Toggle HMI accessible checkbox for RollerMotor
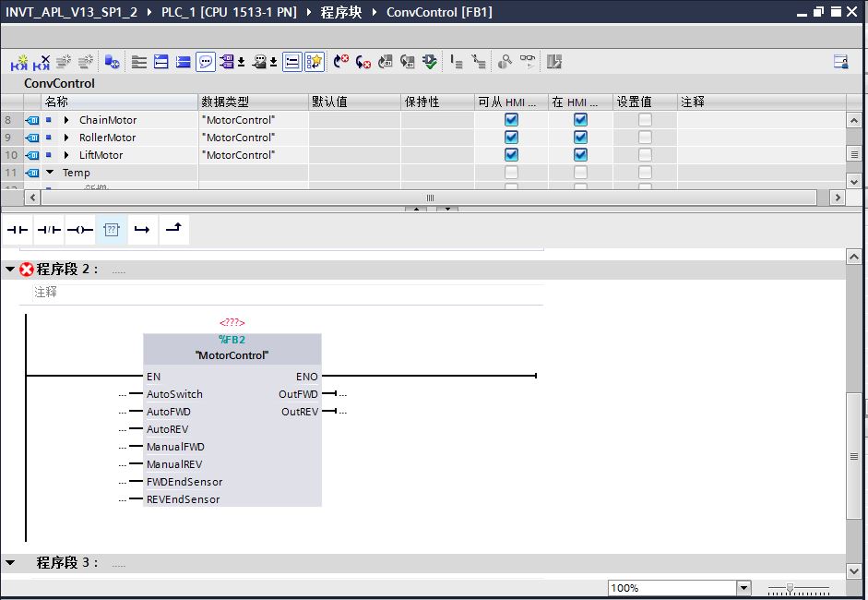This screenshot has height=600, width=868. coord(512,138)
